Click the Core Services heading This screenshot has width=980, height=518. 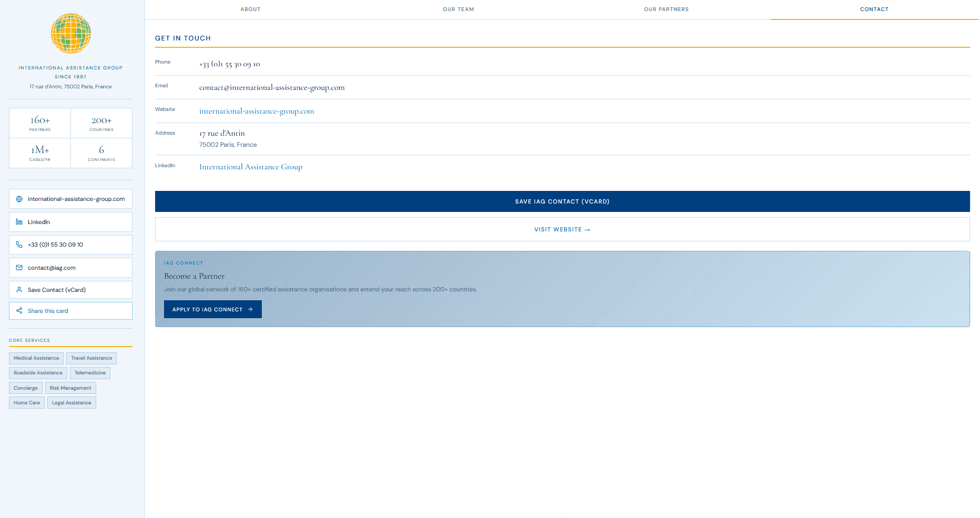coord(29,340)
